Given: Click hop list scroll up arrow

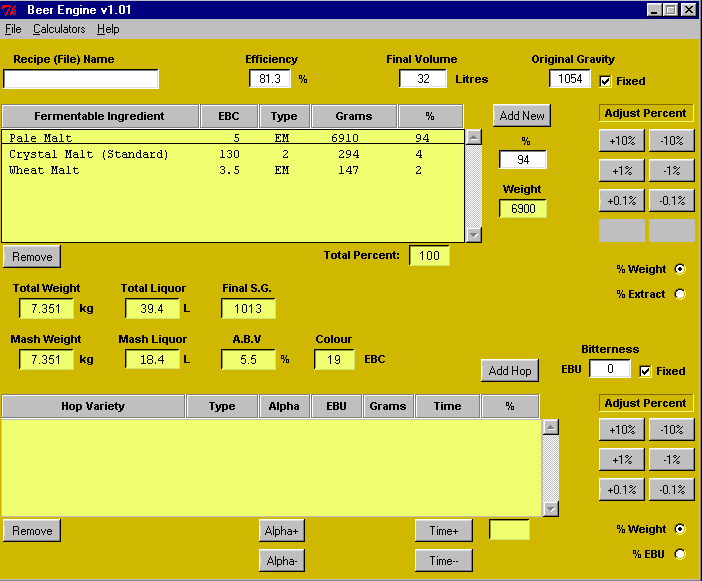Looking at the screenshot, I should pyautogui.click(x=551, y=427).
